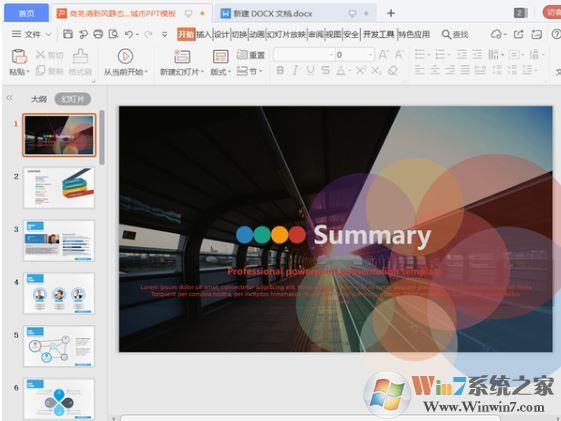Click the 查找 search button
561x421 pixels.
click(455, 34)
